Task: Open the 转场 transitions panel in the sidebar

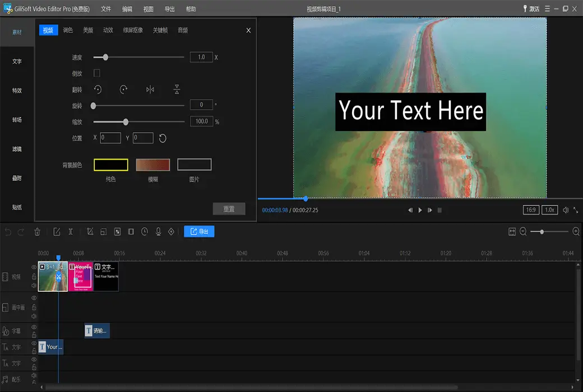Action: (17, 120)
